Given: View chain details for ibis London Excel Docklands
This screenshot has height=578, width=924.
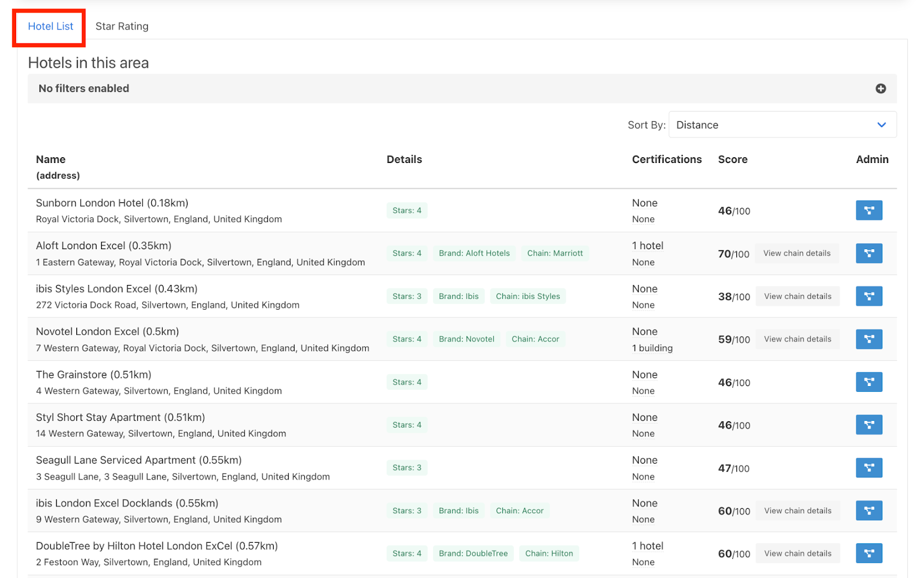Looking at the screenshot, I should 798,511.
